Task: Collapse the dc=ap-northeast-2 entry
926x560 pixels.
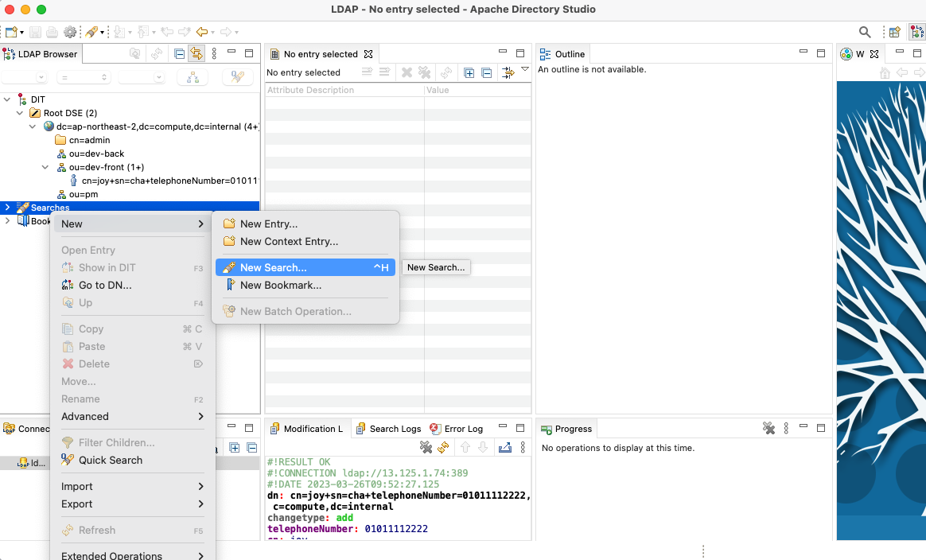Action: tap(33, 126)
